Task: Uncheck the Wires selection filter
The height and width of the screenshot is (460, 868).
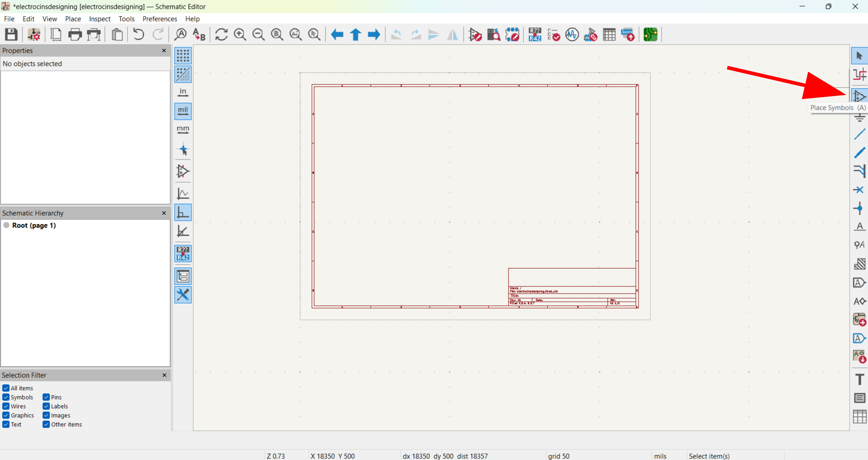Action: point(6,406)
